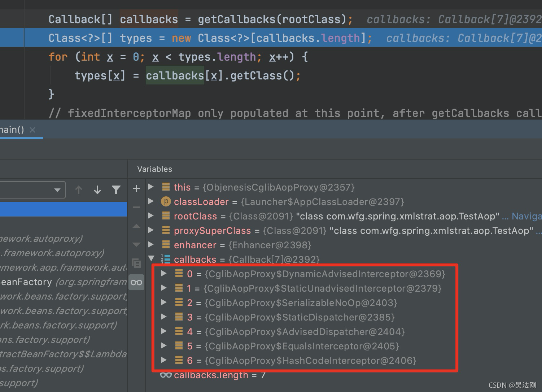Click the Navigate link beside rootClass
The image size is (542, 392).
[526, 216]
